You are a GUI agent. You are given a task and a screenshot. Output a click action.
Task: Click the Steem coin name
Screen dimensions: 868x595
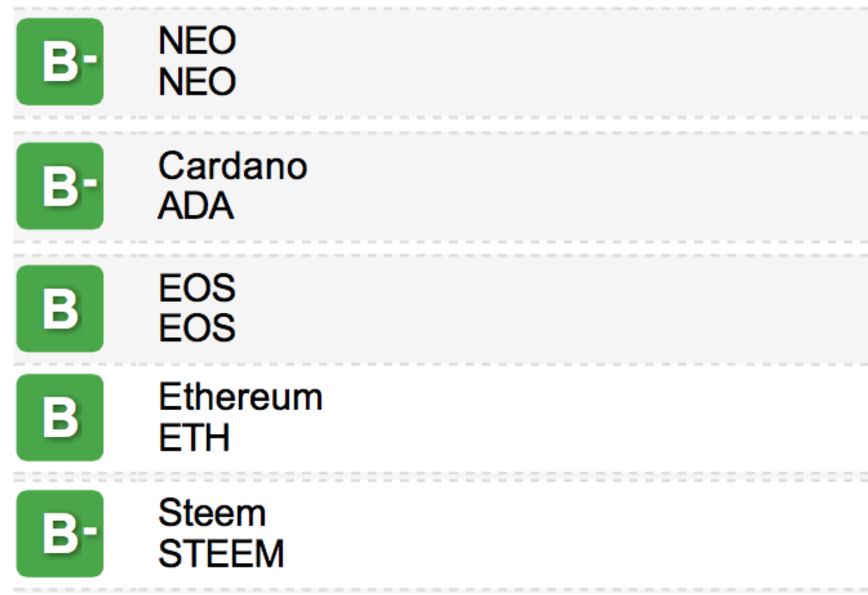click(211, 513)
